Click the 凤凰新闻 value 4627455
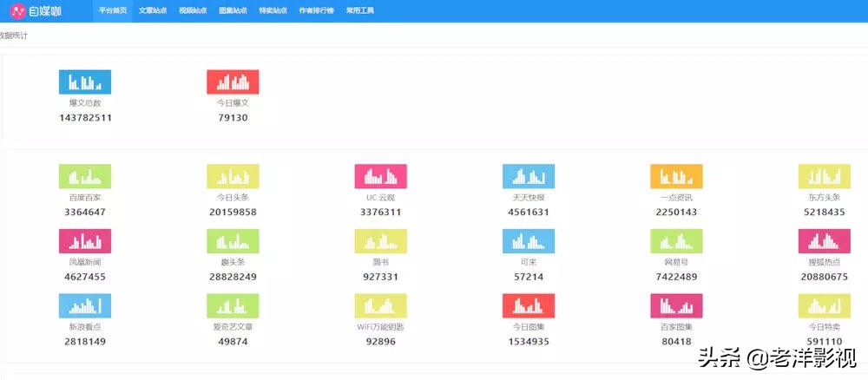Screen dimensions: 868x380 coord(85,277)
